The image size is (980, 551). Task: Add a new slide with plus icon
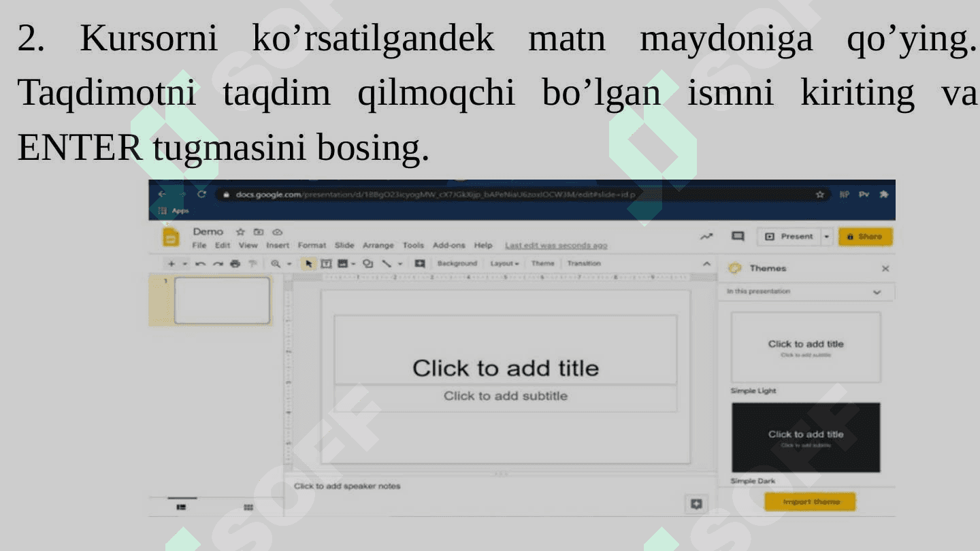tap(171, 264)
